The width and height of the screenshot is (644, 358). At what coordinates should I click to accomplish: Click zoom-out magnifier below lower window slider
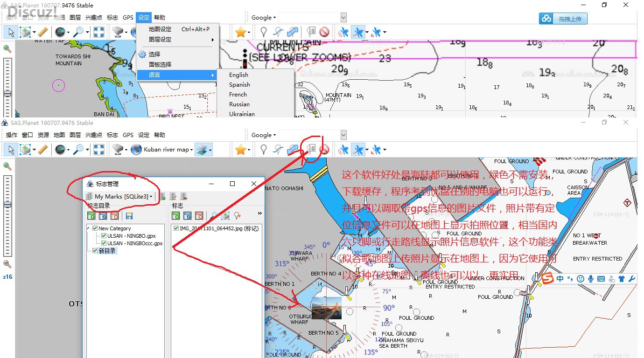pyautogui.click(x=7, y=264)
